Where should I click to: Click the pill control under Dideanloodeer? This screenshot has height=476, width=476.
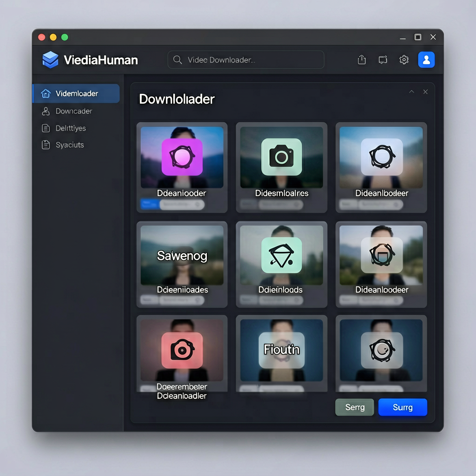coord(381,300)
